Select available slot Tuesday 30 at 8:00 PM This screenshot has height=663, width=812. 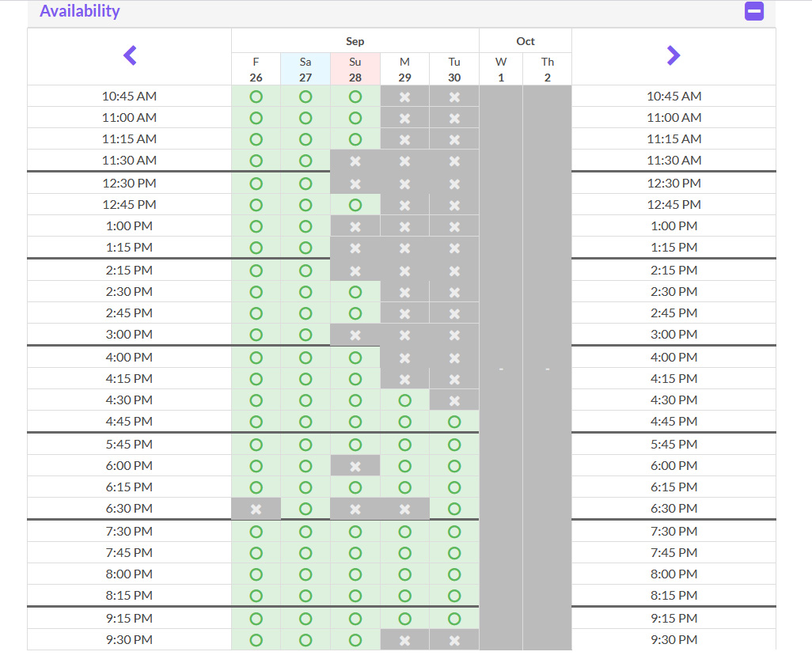pos(454,574)
